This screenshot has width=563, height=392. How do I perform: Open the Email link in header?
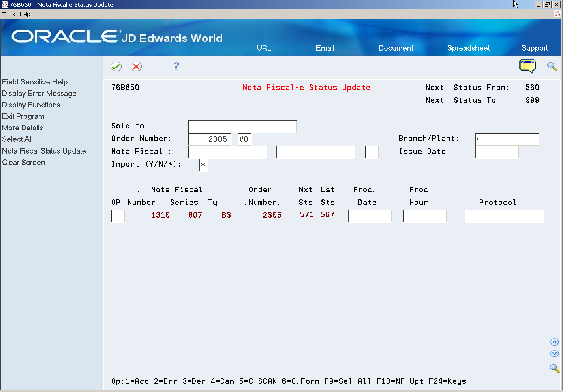click(x=325, y=48)
